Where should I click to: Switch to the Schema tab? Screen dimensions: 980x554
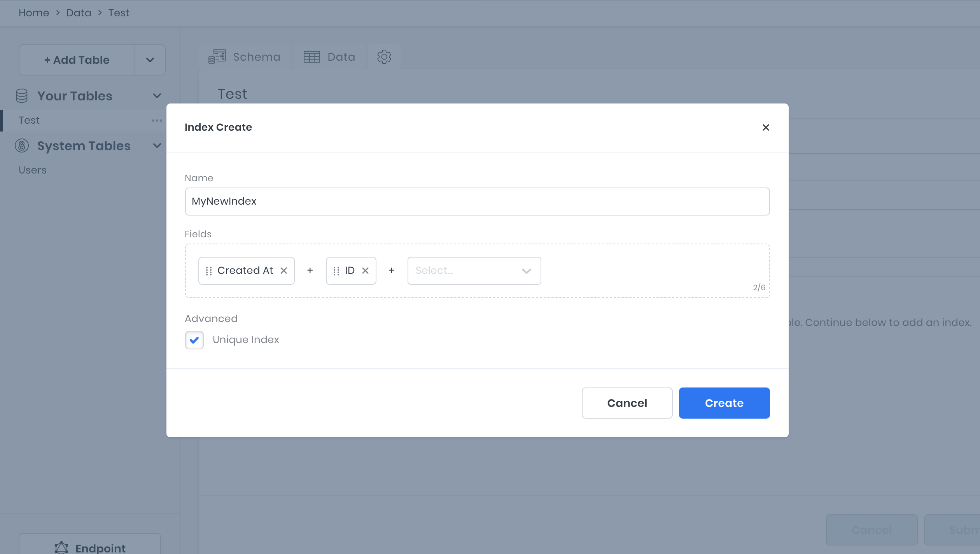point(245,57)
